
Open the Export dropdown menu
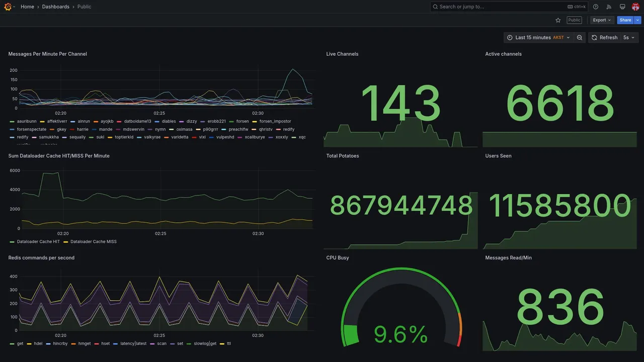(602, 20)
